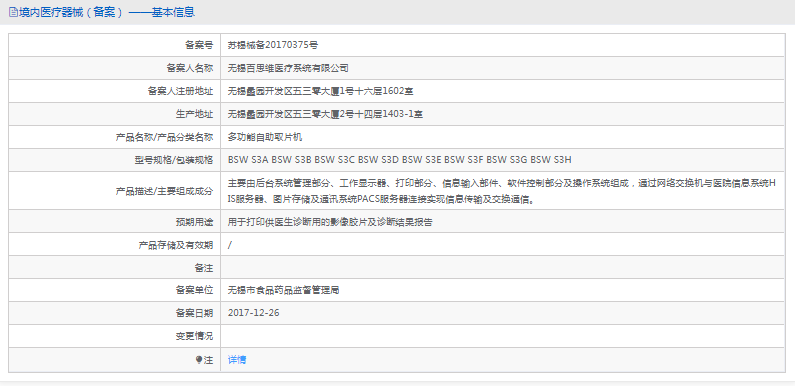Click the 产品存储及有效期 label
The width and height of the screenshot is (795, 386).
[176, 245]
